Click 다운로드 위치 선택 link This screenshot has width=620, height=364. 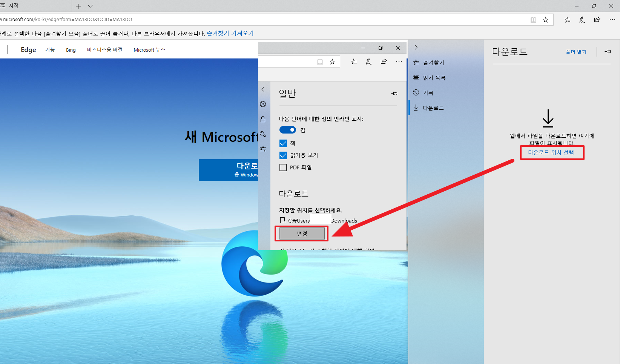551,152
